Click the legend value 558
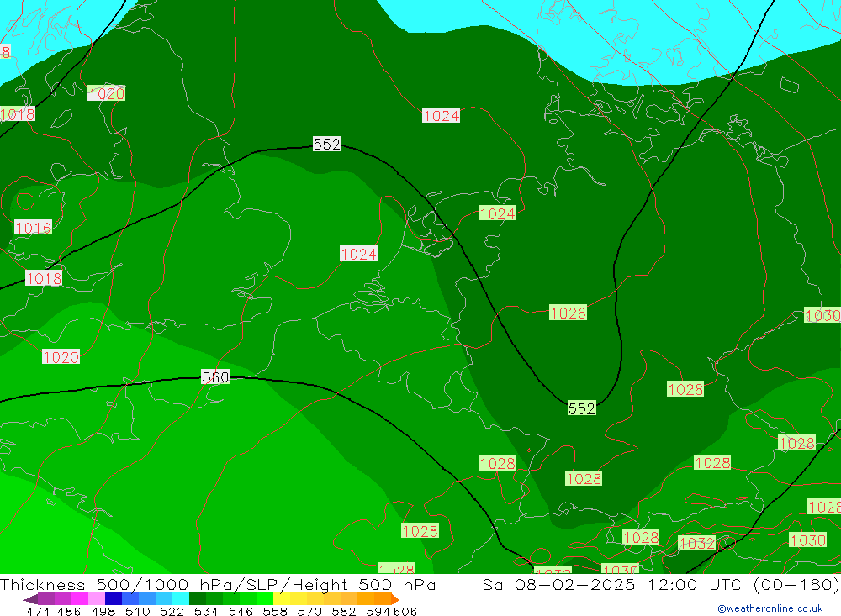This screenshot has width=841, height=616. point(275,611)
